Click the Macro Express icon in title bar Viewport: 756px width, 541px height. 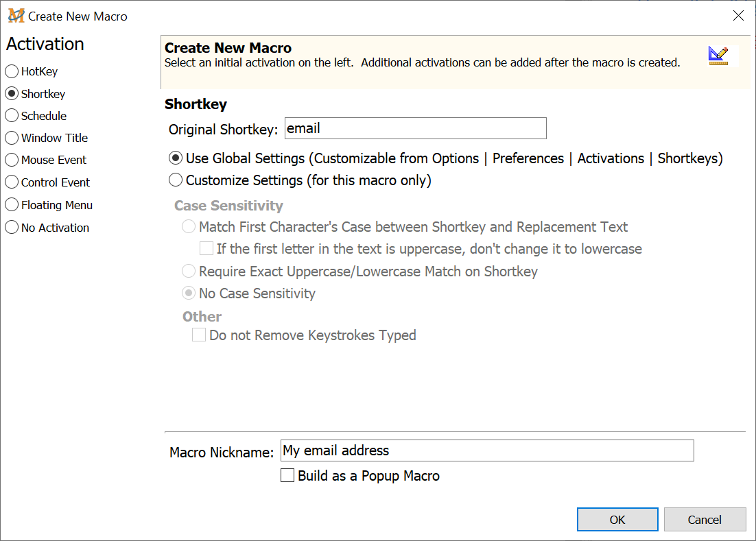16,16
